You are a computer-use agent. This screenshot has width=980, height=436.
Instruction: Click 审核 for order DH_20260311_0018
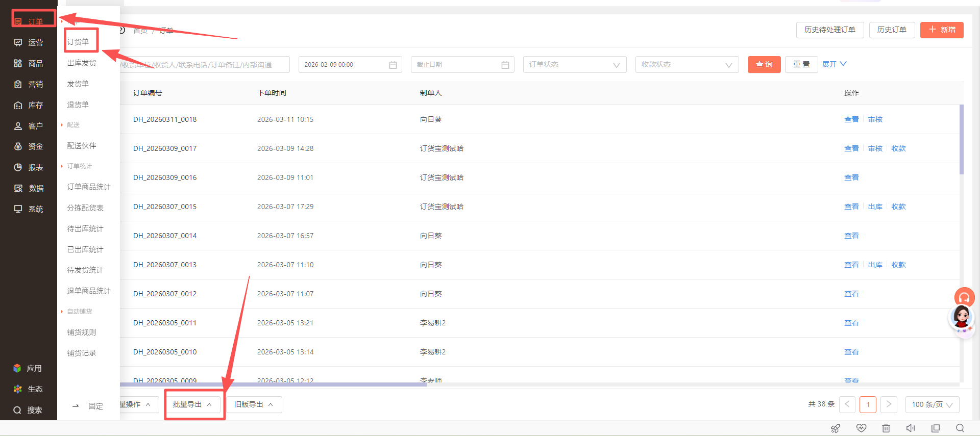click(875, 119)
